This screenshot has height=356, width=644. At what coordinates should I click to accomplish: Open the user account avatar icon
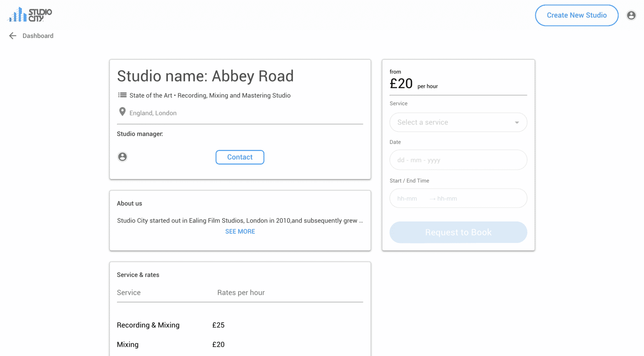point(631,15)
